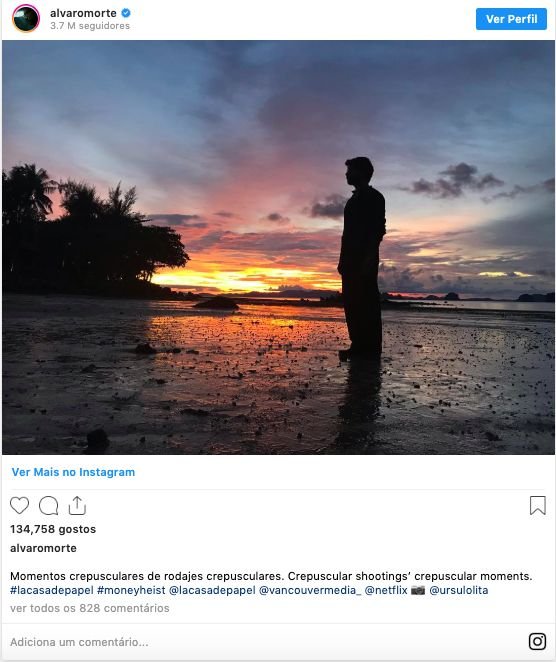Viewport: 556px width, 662px height.
Task: View the 134,758 gostos likes list
Action: (53, 529)
